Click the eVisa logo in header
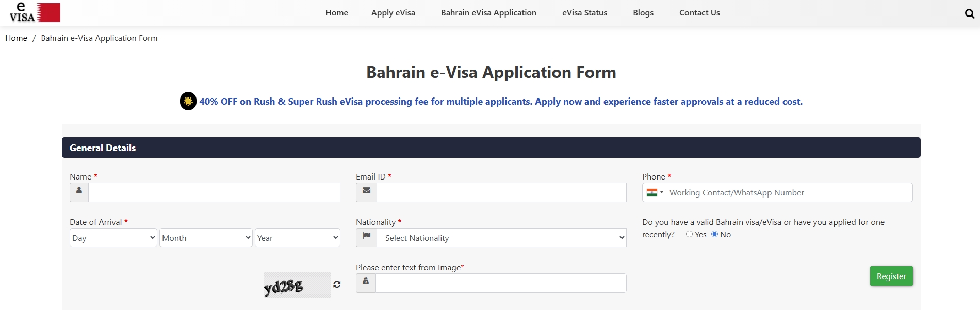The height and width of the screenshot is (310, 980). click(x=35, y=12)
